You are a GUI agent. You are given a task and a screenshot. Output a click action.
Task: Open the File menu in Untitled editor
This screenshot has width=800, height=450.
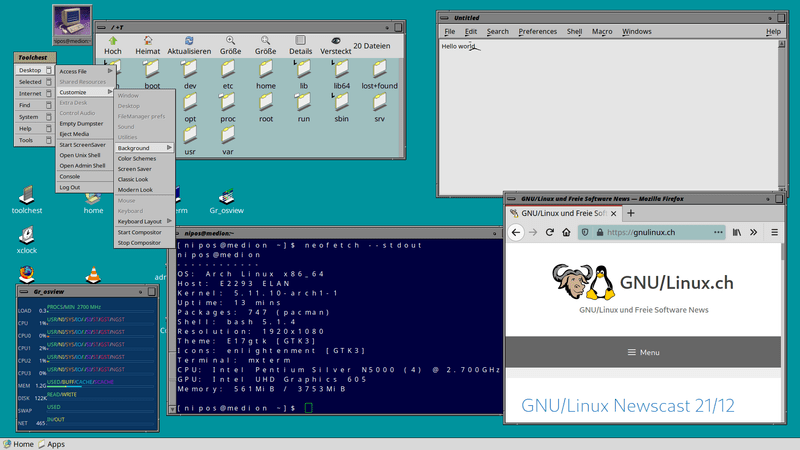449,31
